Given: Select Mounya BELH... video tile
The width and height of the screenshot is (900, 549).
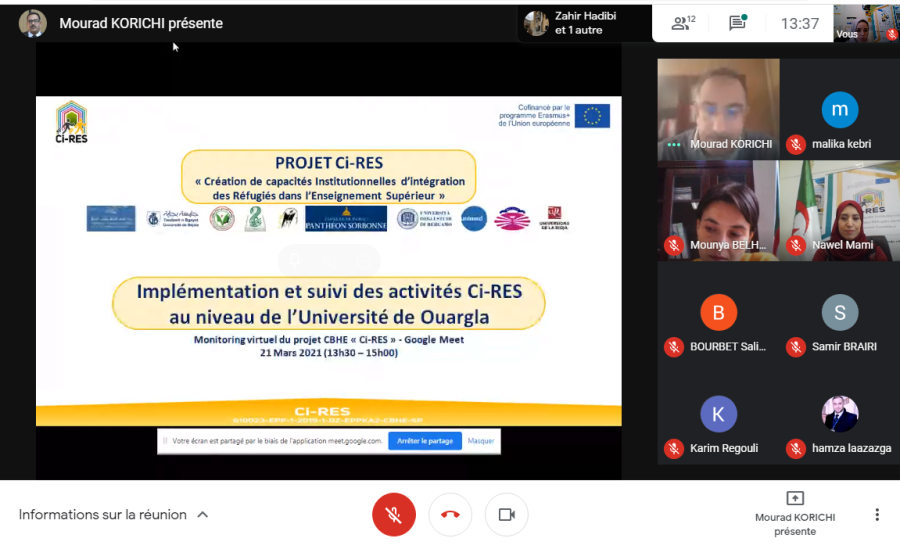Looking at the screenshot, I should click(x=718, y=208).
